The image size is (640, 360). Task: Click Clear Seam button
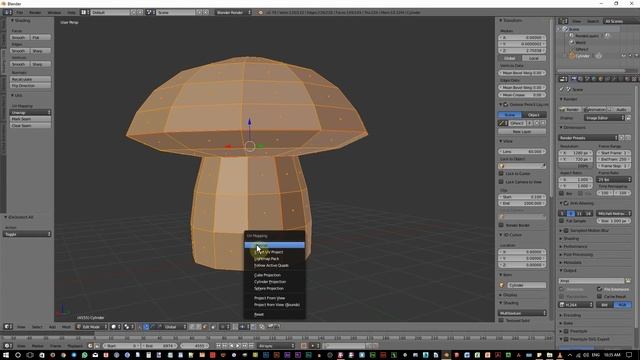[30, 125]
